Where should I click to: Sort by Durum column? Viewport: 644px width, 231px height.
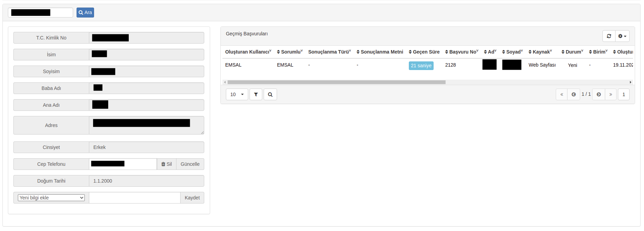tap(572, 52)
